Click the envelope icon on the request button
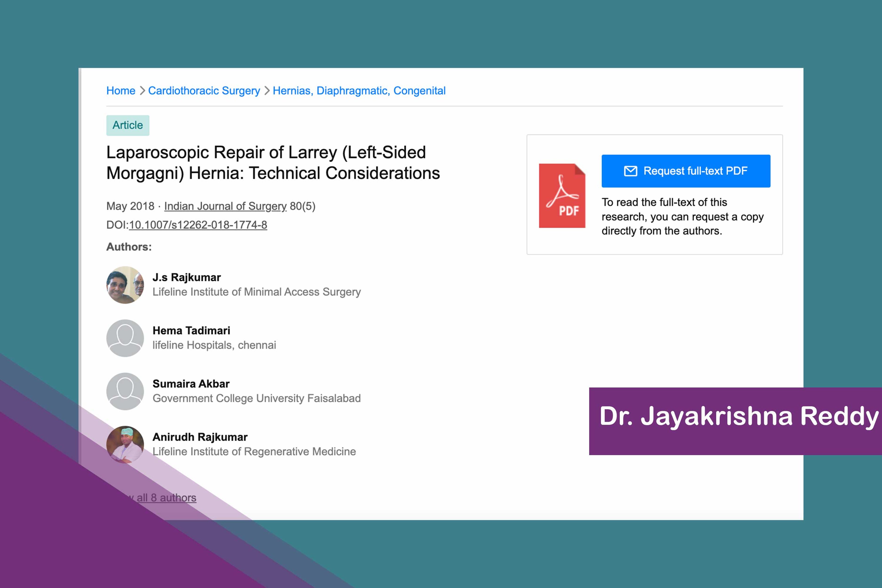 [631, 171]
